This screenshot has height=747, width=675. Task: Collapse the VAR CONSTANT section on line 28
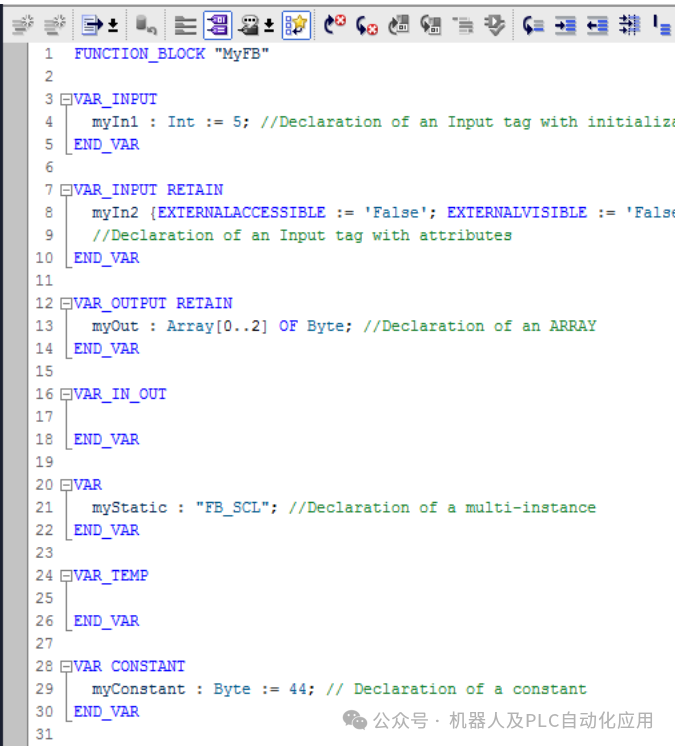(x=66, y=667)
